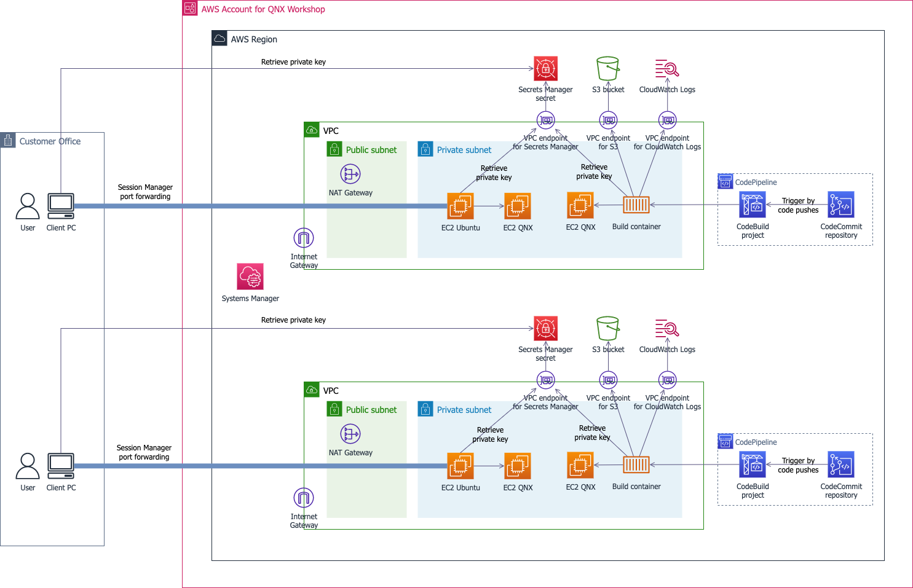Select the lower Internet Gateway icon
The width and height of the screenshot is (913, 588).
[304, 497]
